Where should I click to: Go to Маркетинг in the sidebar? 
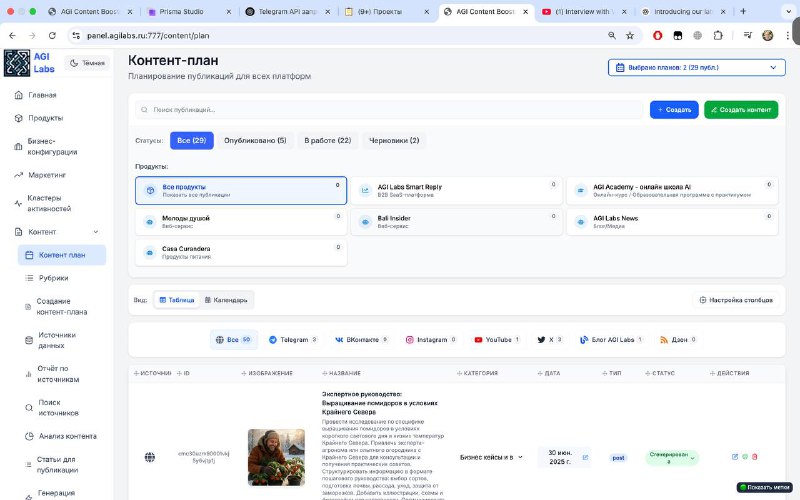coord(47,175)
